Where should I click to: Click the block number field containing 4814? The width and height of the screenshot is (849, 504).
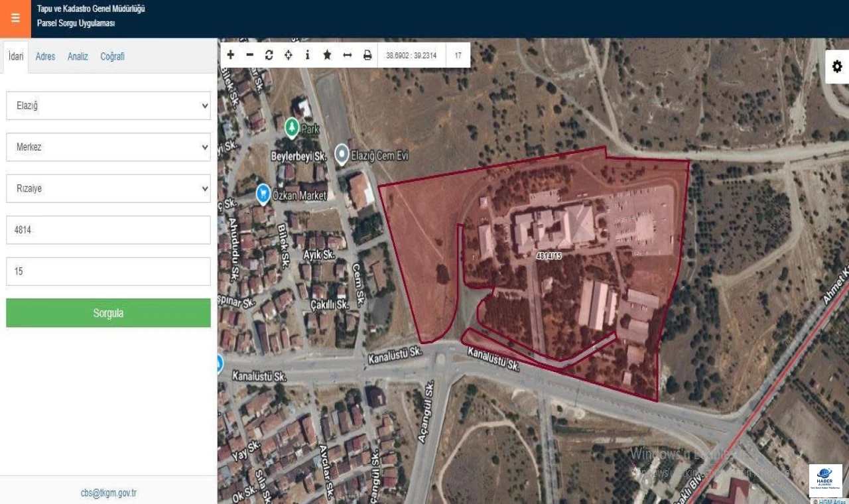(108, 230)
